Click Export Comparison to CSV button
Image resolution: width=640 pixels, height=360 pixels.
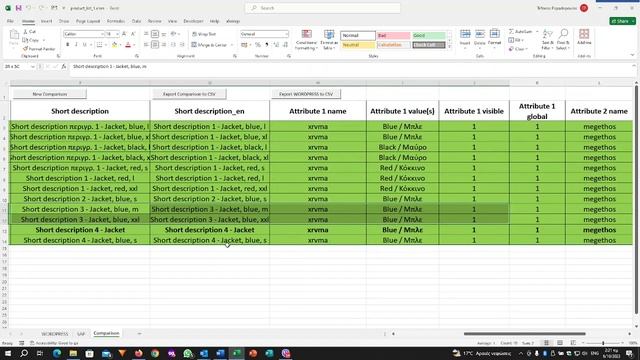click(189, 94)
